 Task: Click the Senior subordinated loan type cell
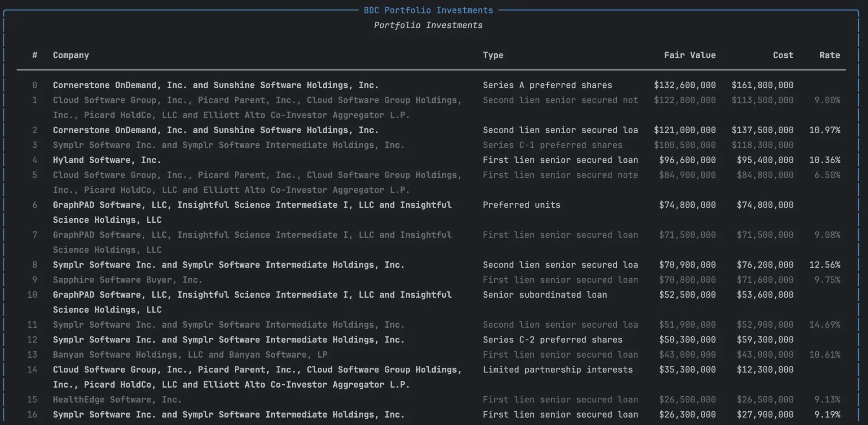click(x=545, y=295)
